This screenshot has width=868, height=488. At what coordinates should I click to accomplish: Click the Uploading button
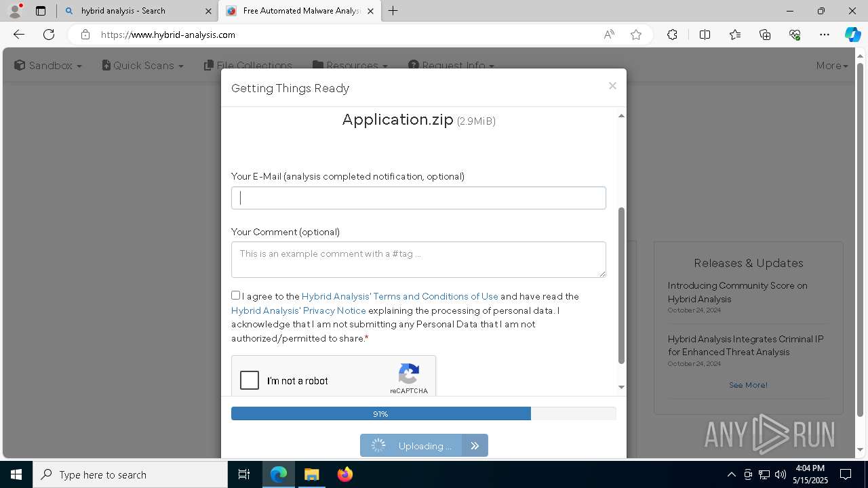(x=424, y=445)
